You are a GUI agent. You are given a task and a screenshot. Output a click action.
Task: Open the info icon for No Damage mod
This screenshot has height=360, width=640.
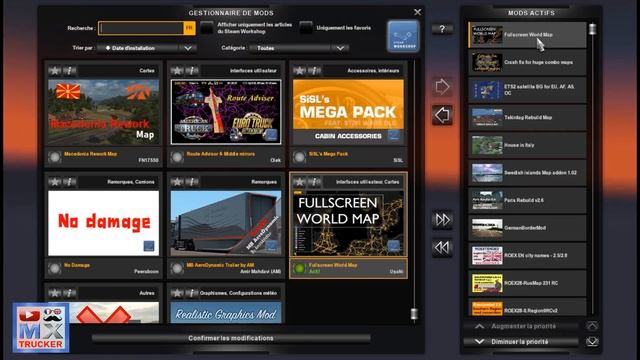pyautogui.click(x=70, y=182)
